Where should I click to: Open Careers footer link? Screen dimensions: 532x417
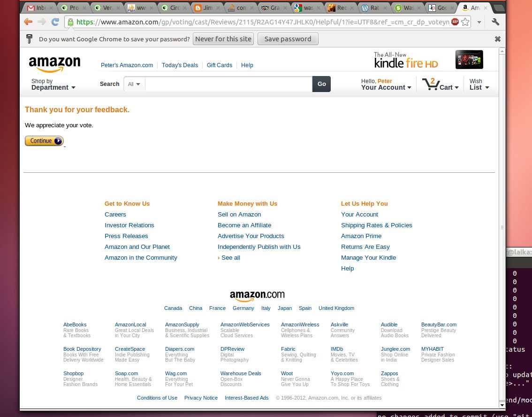(x=115, y=214)
